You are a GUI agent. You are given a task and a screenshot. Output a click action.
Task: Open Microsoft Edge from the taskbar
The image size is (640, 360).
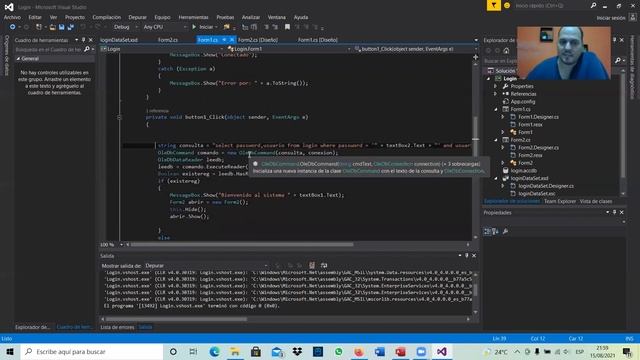pos(214,351)
